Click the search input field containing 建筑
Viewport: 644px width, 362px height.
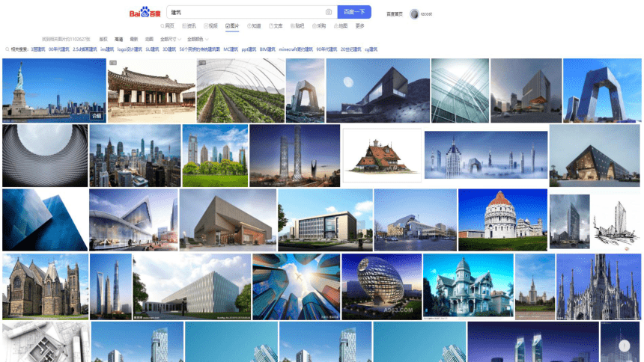(x=246, y=12)
